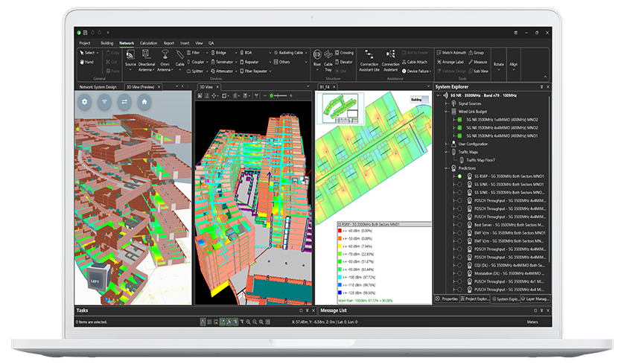
Task: Open the Building ribbon tab
Action: 106,43
